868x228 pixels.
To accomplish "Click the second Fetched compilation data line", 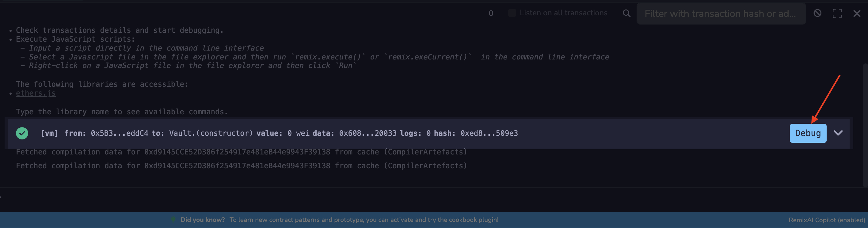I will click(x=241, y=166).
